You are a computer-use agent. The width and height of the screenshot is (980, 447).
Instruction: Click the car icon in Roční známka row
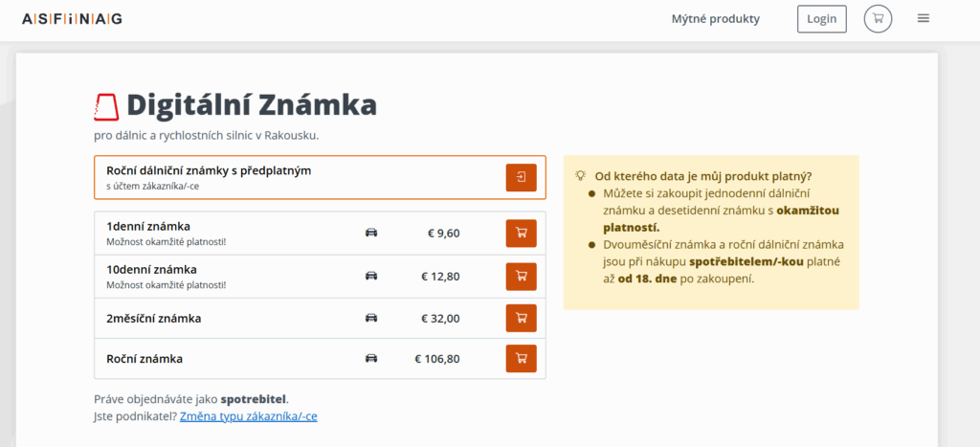point(371,359)
